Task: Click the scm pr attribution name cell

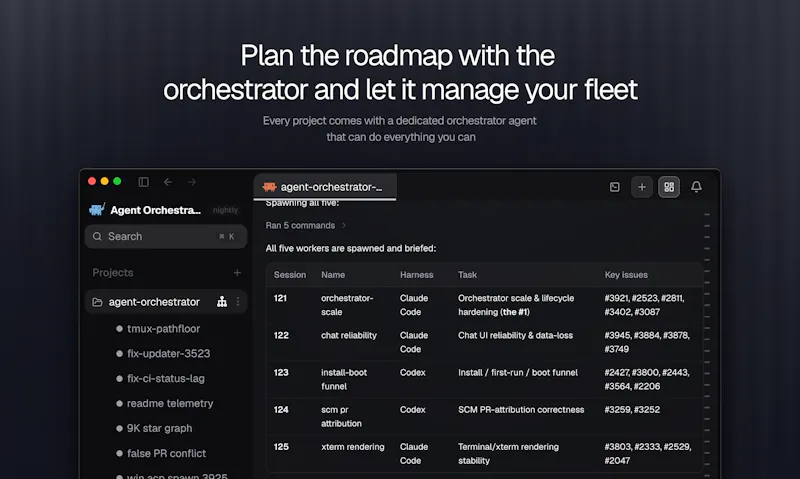Action: pyautogui.click(x=341, y=417)
